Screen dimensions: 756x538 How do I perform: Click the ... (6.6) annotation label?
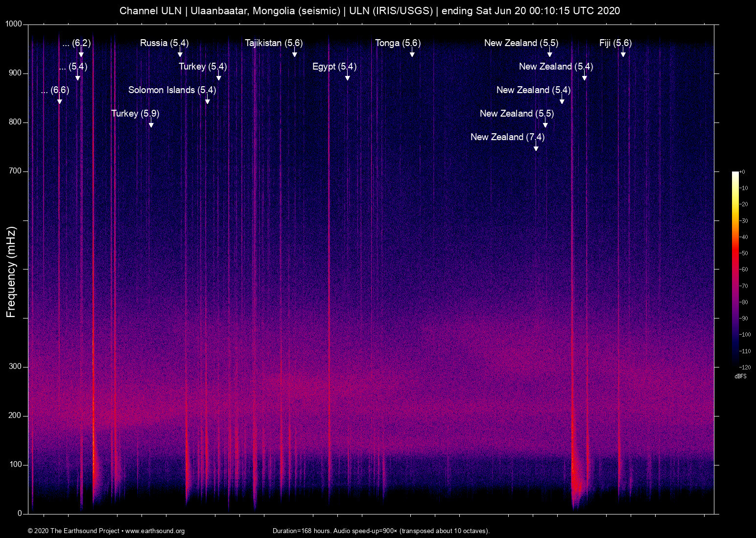pos(55,90)
